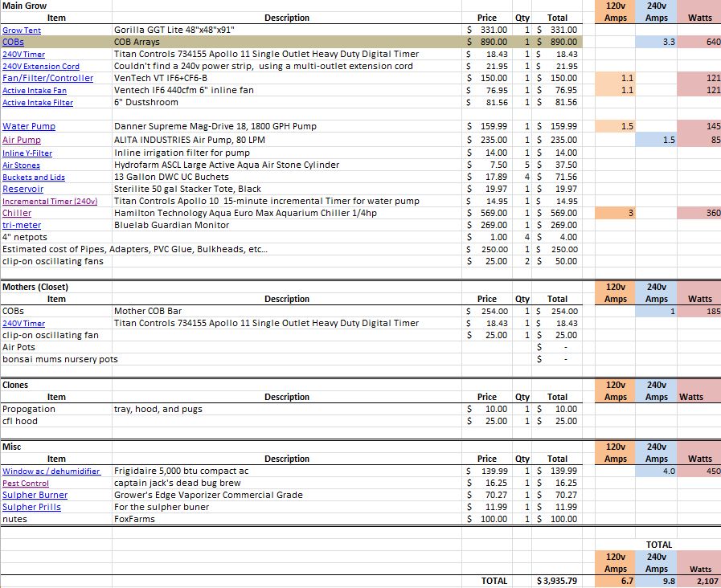This screenshot has width=721, height=588.
Task: Follow the Pest Control link
Action: pyautogui.click(x=25, y=484)
